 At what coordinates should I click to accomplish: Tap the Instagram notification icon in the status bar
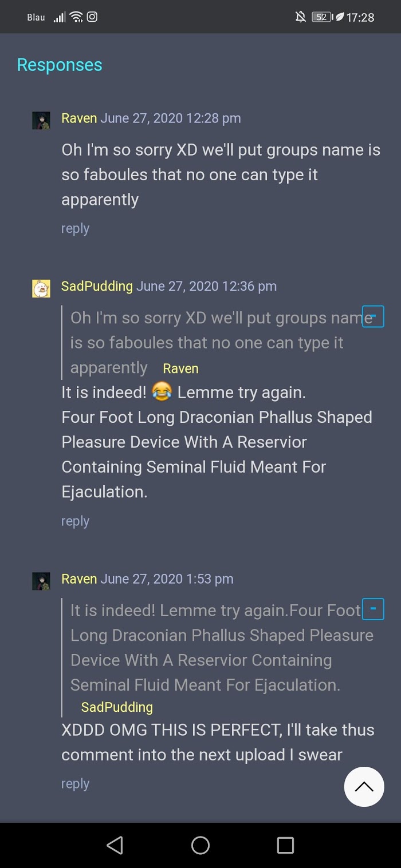tap(92, 17)
